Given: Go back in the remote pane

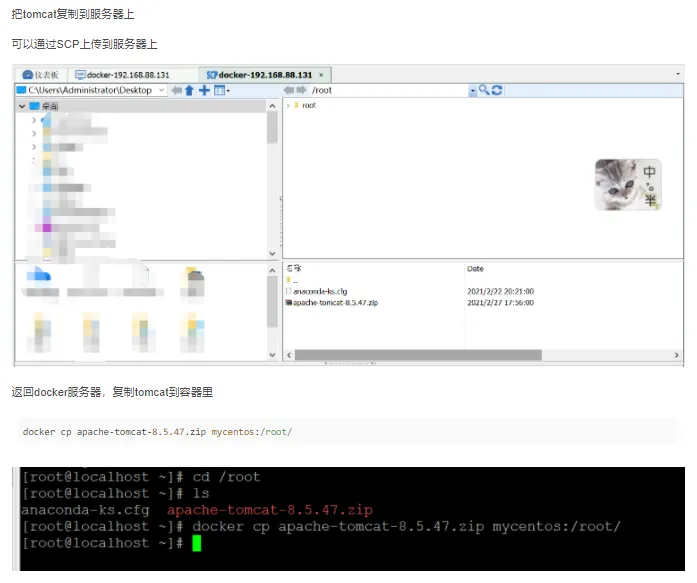Looking at the screenshot, I should pos(289,90).
